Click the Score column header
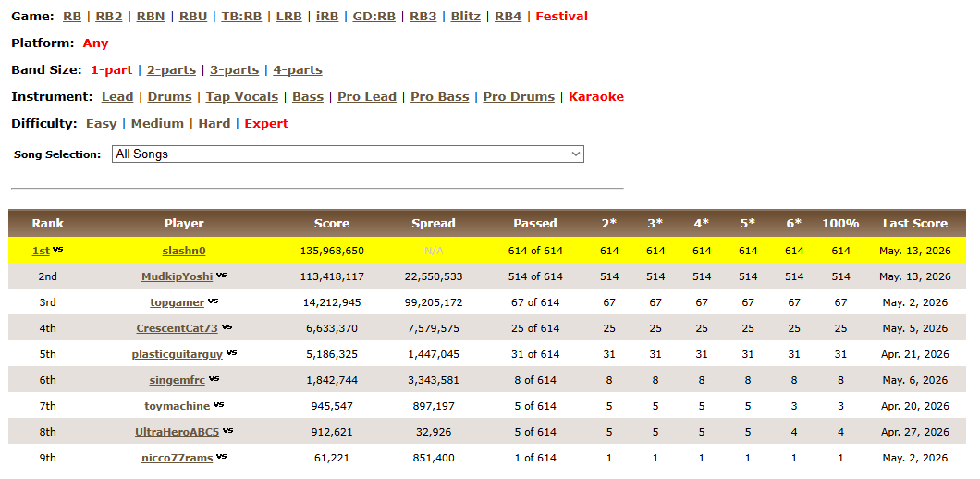The width and height of the screenshot is (980, 479). click(332, 223)
